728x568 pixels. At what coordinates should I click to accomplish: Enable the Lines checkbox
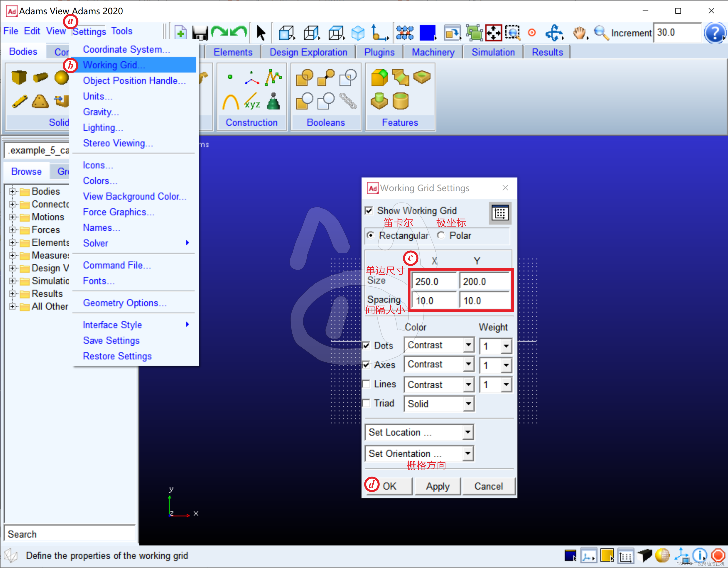pyautogui.click(x=366, y=384)
